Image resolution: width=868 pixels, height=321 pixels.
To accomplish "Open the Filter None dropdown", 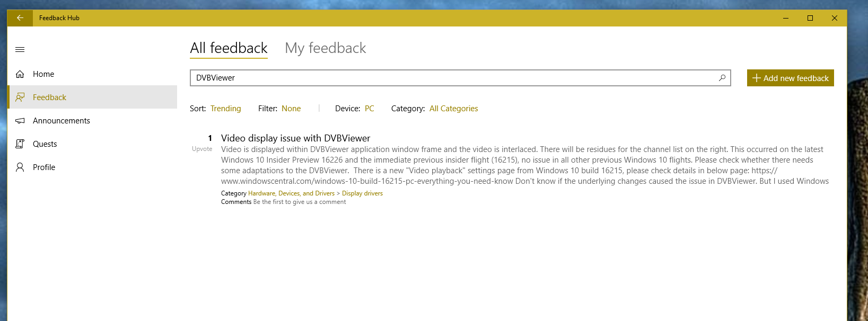I will coord(291,109).
